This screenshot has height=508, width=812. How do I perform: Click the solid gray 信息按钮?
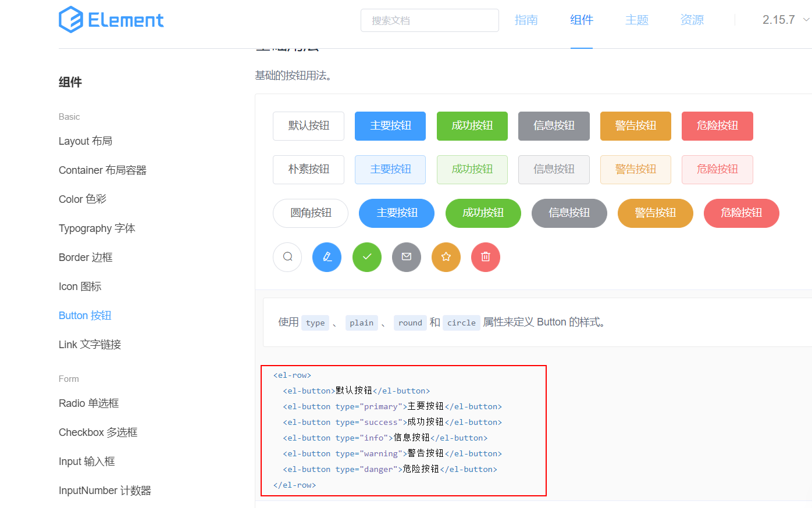[554, 126]
